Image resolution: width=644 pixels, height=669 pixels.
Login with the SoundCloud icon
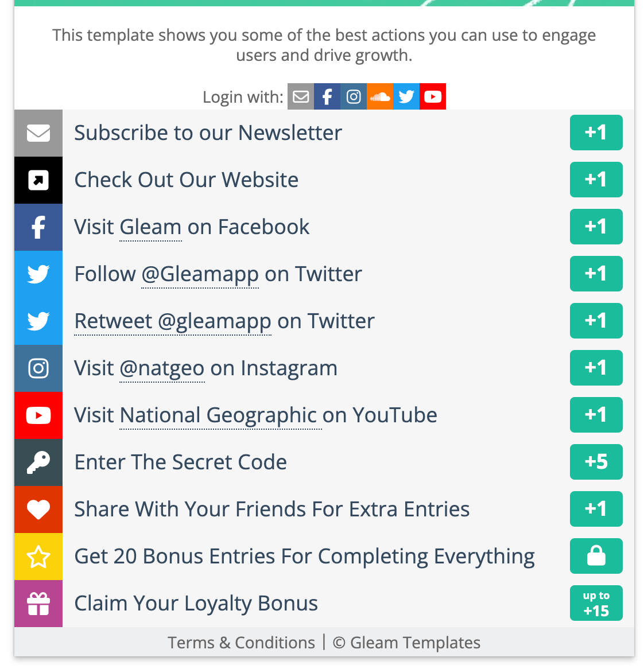[380, 96]
